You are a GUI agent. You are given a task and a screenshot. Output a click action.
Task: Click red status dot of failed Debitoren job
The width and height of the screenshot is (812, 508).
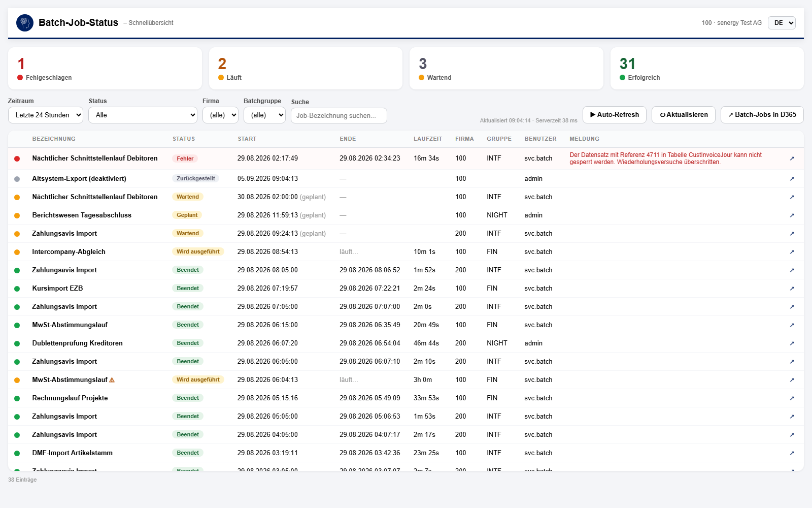(x=17, y=158)
